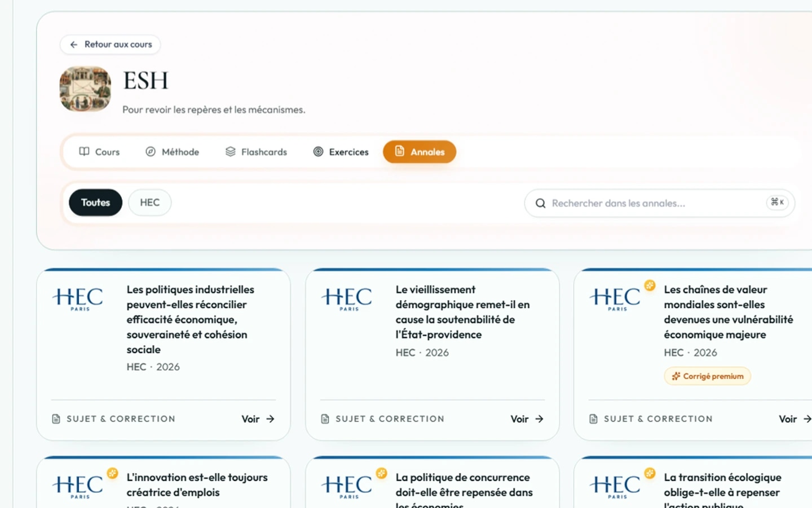Select the Annales tab

pyautogui.click(x=420, y=152)
